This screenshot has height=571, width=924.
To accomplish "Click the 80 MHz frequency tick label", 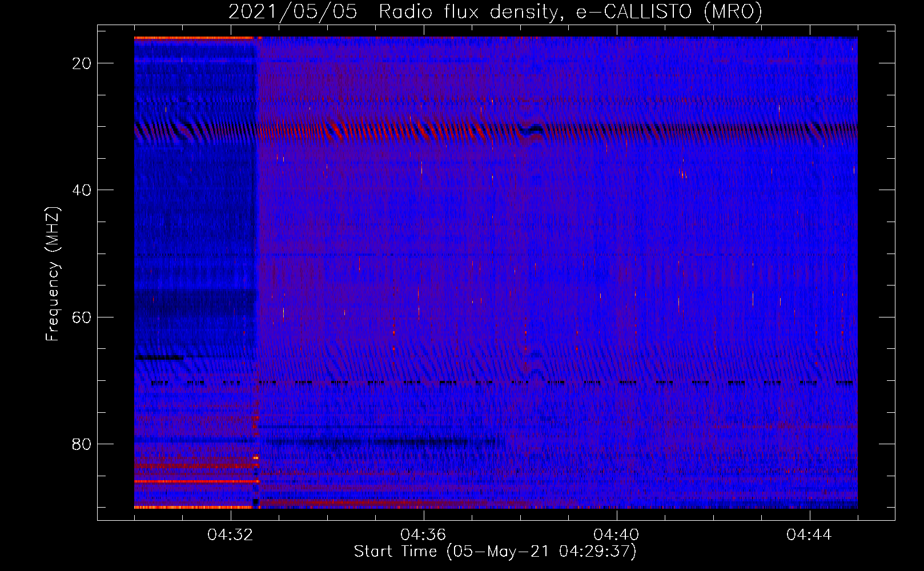I will (82, 444).
